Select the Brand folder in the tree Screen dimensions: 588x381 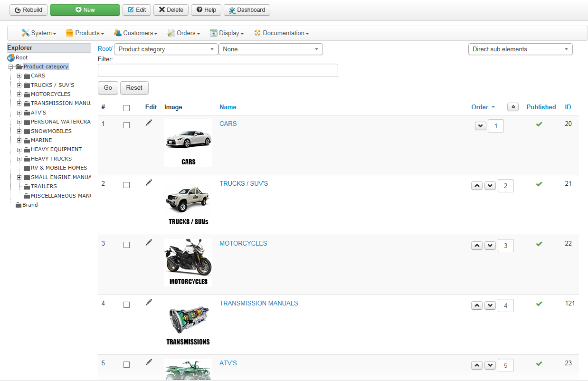[x=30, y=205]
